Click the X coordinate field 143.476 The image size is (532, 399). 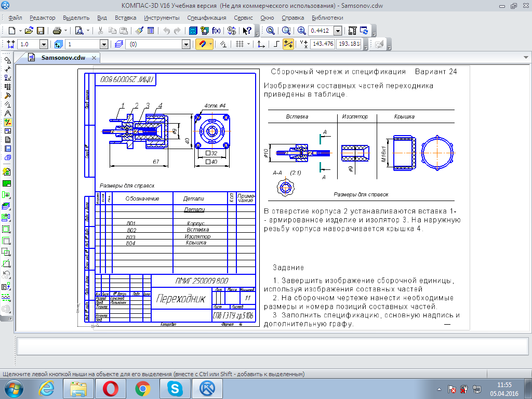pos(322,44)
